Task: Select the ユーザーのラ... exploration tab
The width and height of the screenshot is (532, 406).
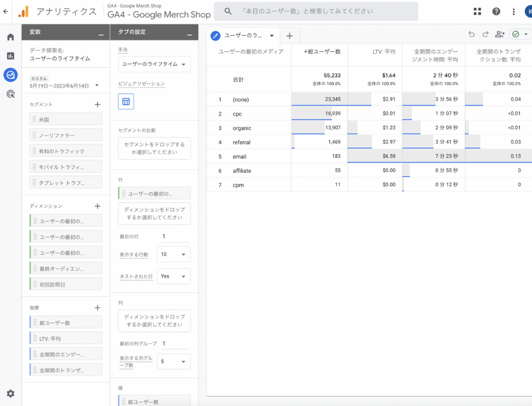Action: [x=243, y=36]
